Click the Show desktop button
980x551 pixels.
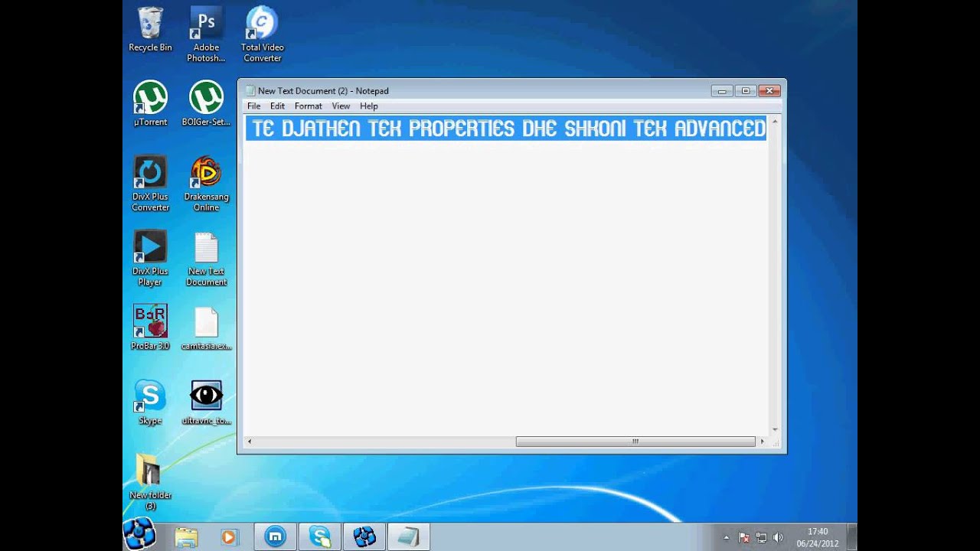852,537
